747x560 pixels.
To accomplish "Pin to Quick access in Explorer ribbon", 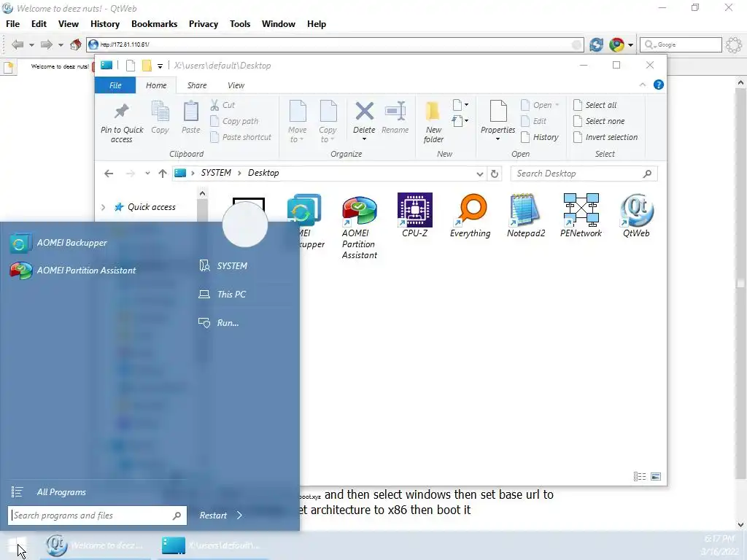I will click(122, 122).
